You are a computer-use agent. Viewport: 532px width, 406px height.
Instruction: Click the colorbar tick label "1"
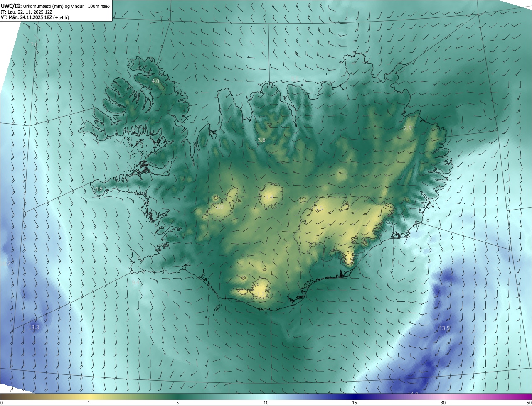pos(89,403)
